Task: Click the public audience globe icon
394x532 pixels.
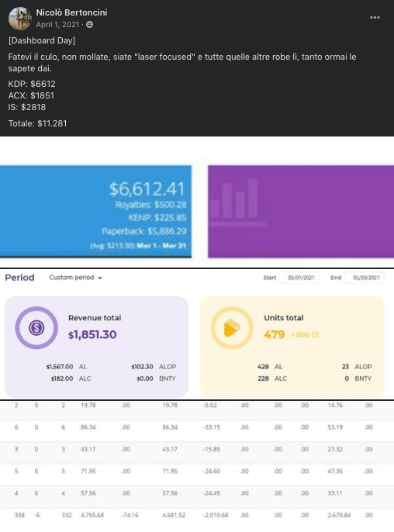Action: tap(90, 25)
